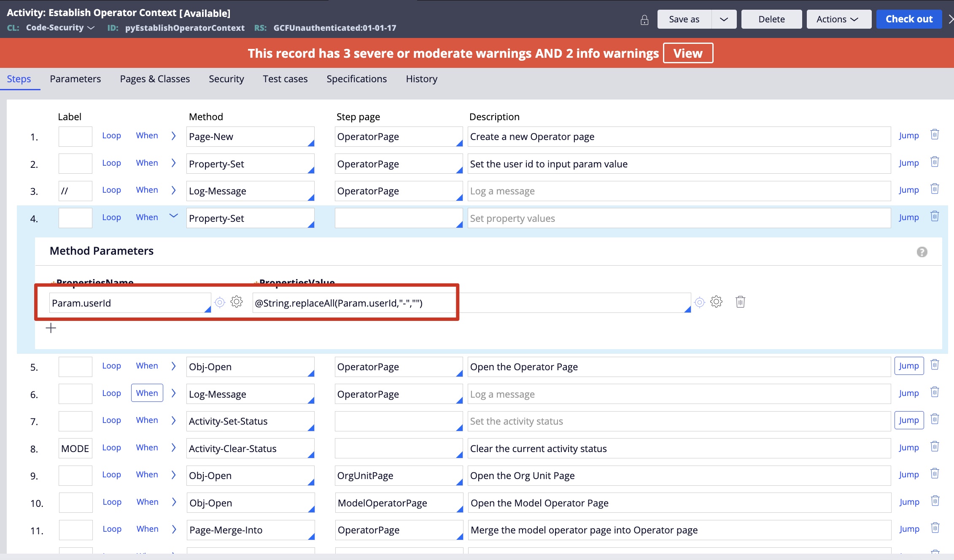Click the delete icon in Method Parameters row
The height and width of the screenshot is (560, 954).
pyautogui.click(x=740, y=302)
